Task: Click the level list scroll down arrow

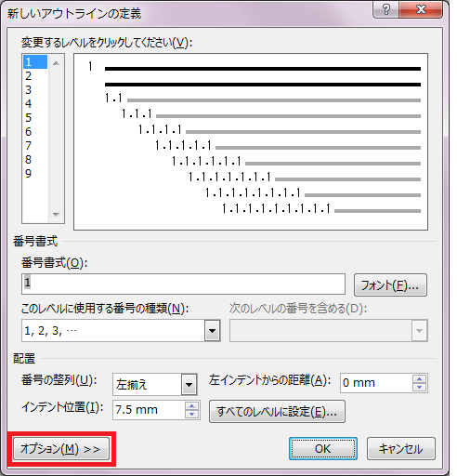Action: (56, 214)
